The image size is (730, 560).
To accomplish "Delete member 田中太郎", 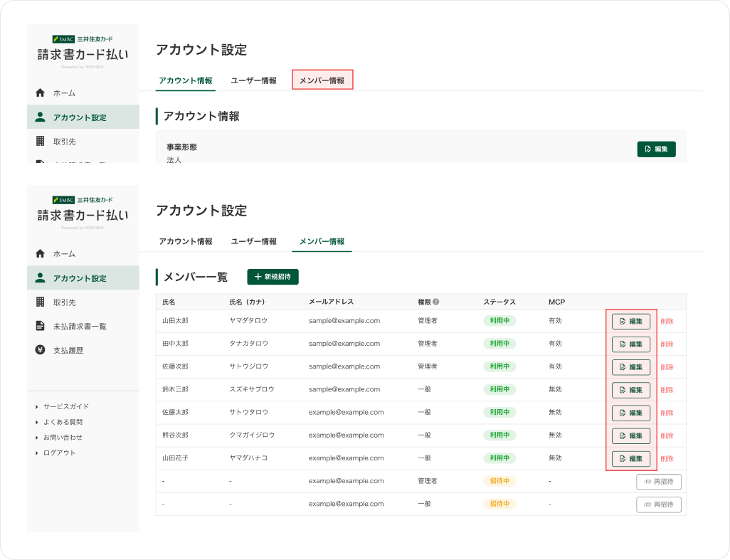I will point(667,344).
